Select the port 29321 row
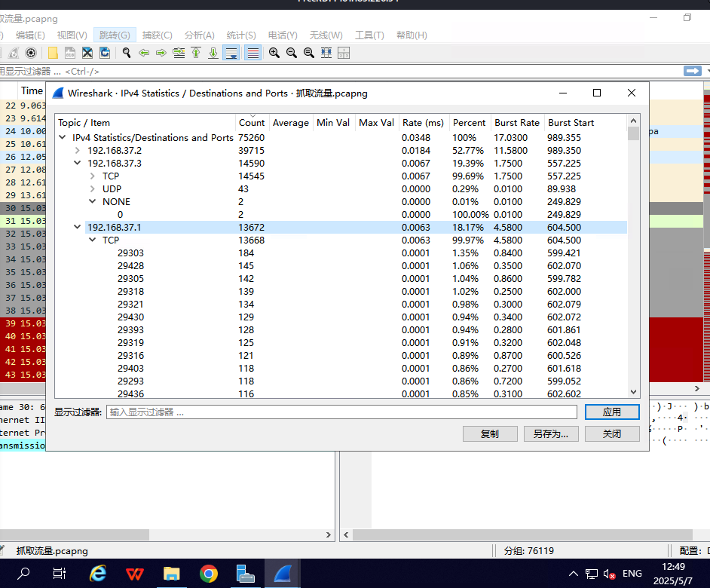The width and height of the screenshot is (710, 588). pos(341,304)
